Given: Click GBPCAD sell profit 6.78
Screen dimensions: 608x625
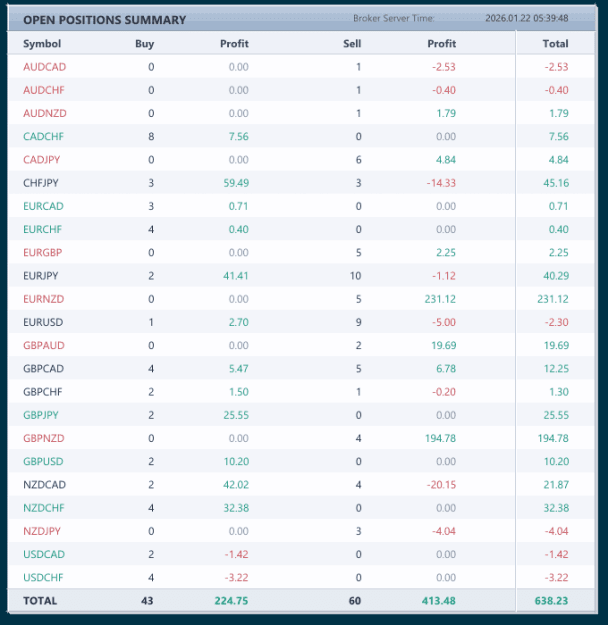Looking at the screenshot, I should click(446, 368).
